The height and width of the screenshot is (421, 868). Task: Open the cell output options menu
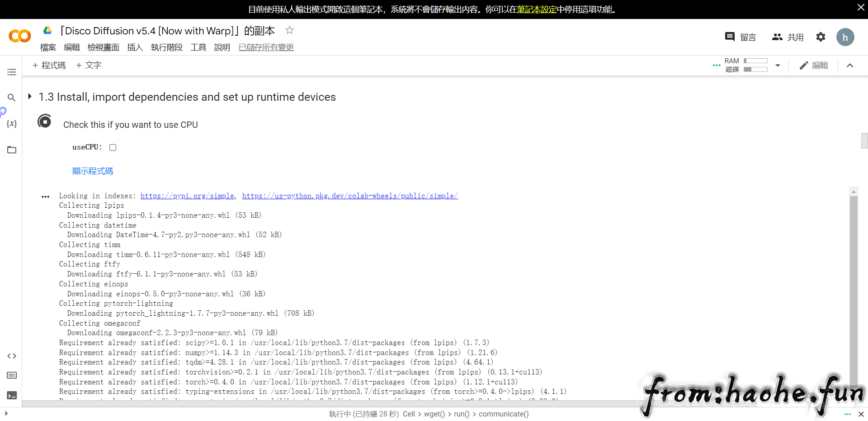[45, 197]
